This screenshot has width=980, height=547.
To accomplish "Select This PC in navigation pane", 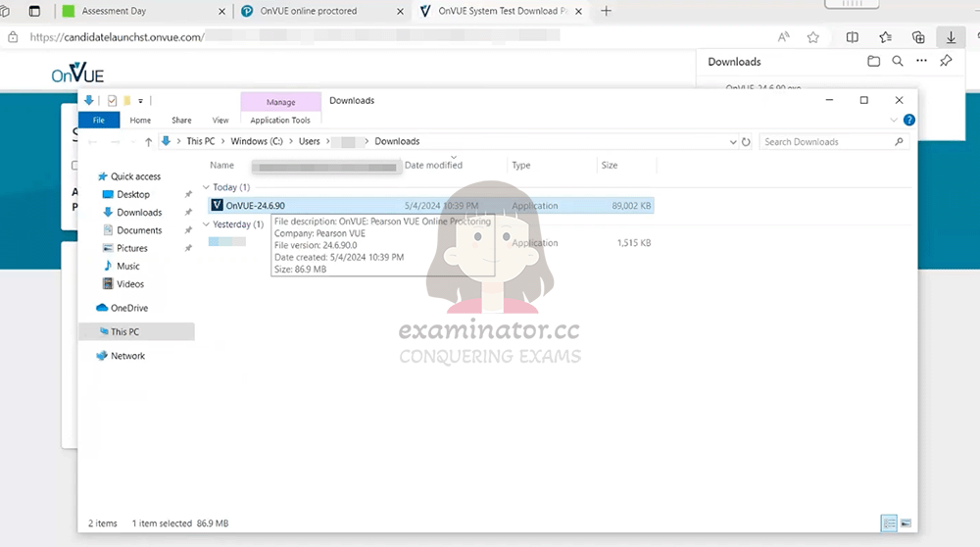I will (136, 332).
